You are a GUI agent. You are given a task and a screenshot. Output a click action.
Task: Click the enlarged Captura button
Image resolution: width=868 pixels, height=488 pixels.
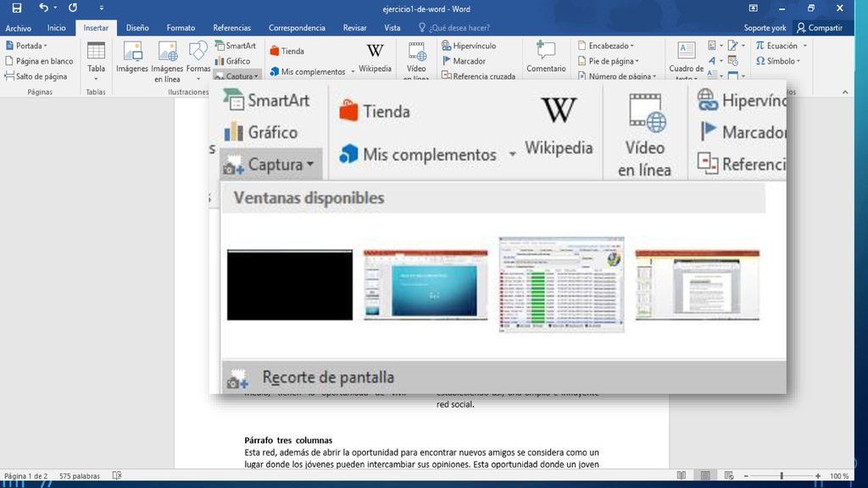point(270,164)
